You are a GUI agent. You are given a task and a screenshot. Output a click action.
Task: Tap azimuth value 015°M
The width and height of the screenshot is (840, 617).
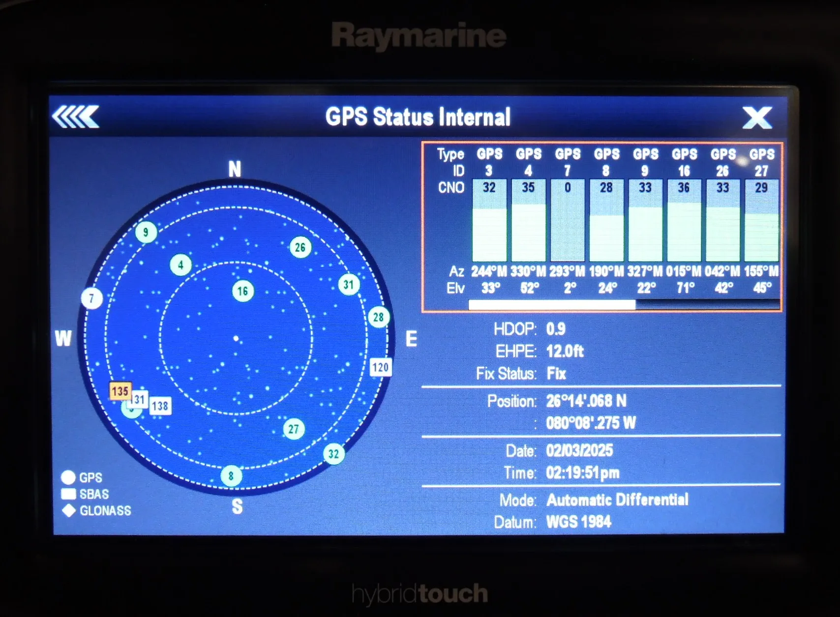coord(684,271)
